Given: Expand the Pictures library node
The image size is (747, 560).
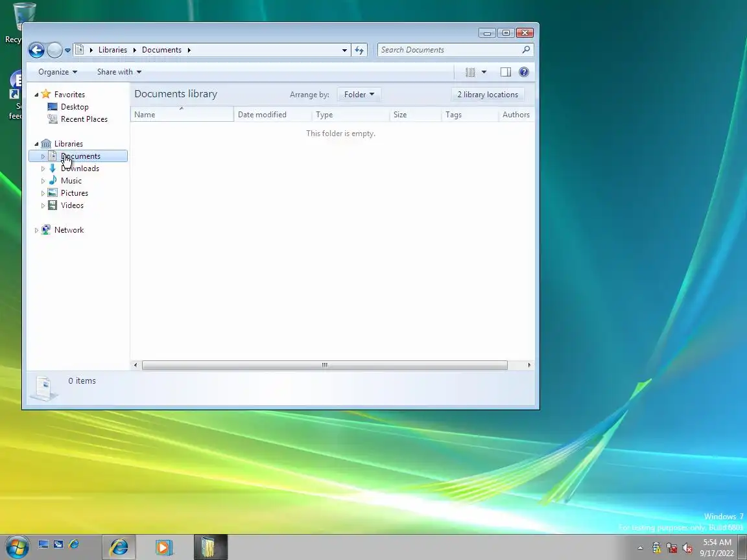Looking at the screenshot, I should click(43, 193).
